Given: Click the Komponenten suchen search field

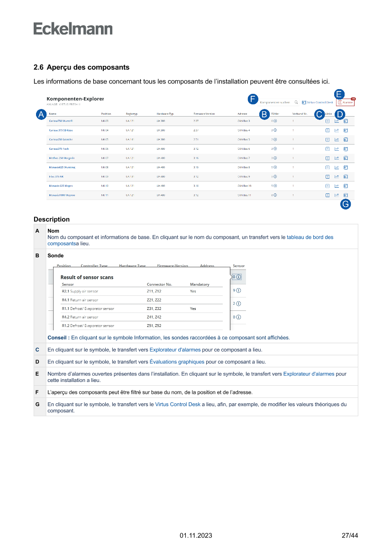Looking at the screenshot, I should [x=275, y=102].
